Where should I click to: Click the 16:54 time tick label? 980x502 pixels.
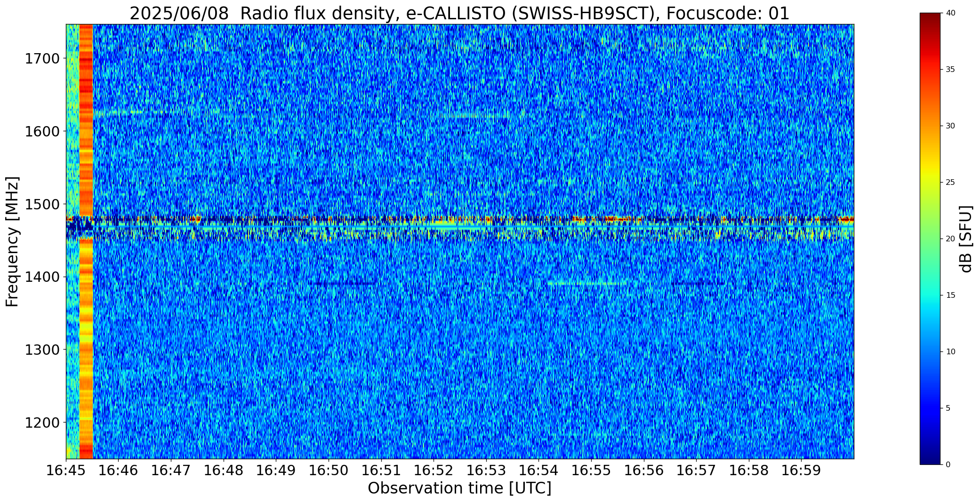(x=538, y=470)
